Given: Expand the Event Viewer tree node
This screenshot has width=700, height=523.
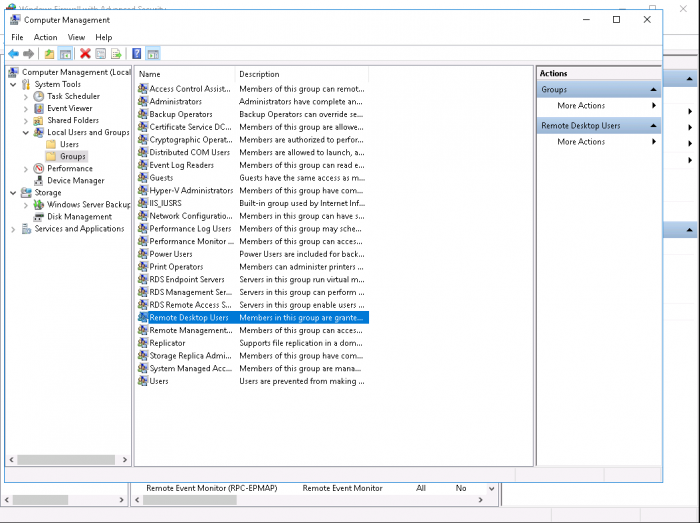Looking at the screenshot, I should pos(25,108).
